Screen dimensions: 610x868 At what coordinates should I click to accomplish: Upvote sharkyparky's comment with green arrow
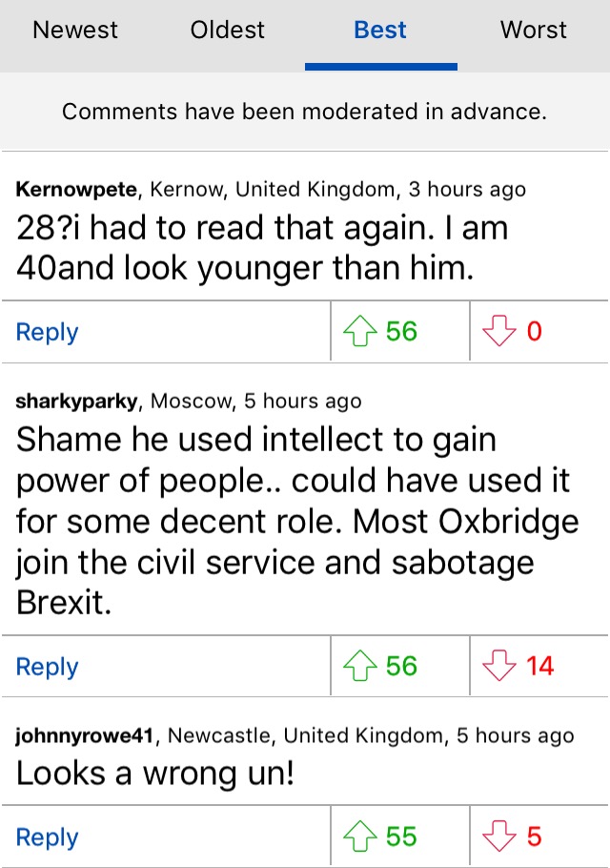(x=360, y=666)
